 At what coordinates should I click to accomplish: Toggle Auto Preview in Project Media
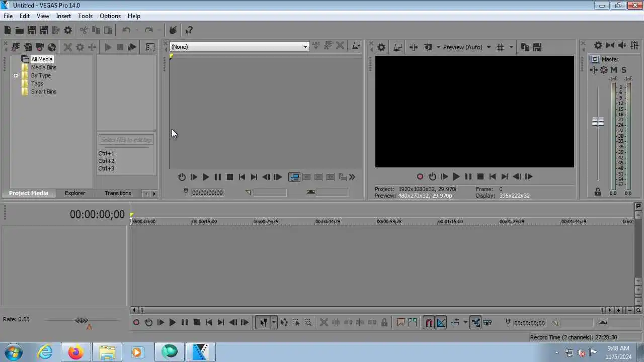132,47
